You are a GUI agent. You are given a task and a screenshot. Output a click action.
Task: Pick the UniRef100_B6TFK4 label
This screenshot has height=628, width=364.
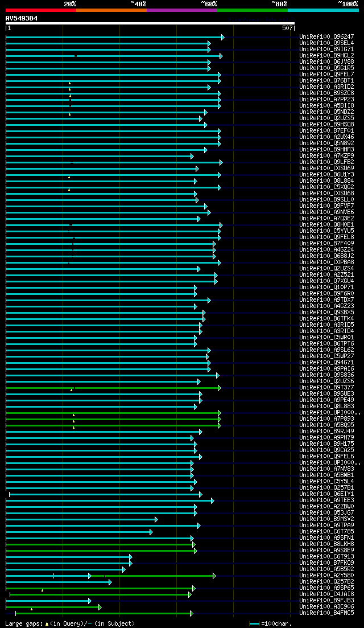tap(326, 319)
